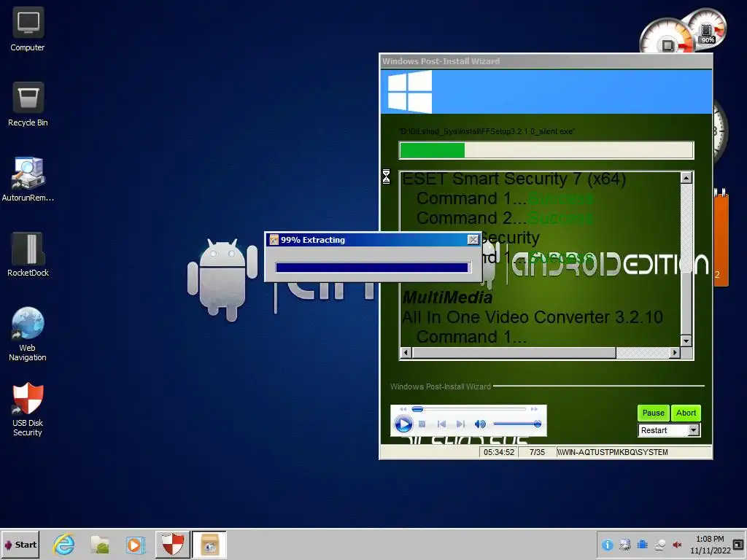Click the 7/35 counter in the status bar
747x560 pixels.
pos(537,452)
